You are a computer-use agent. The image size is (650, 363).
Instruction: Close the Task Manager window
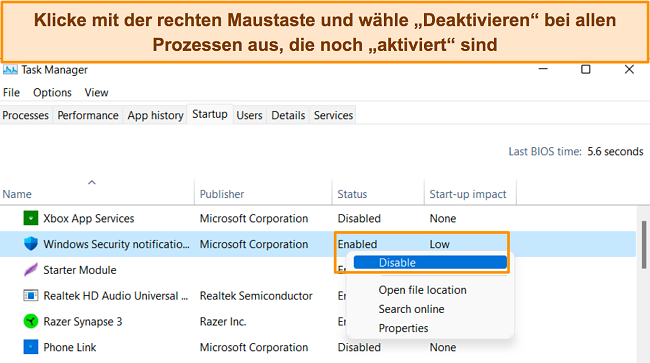coord(629,69)
